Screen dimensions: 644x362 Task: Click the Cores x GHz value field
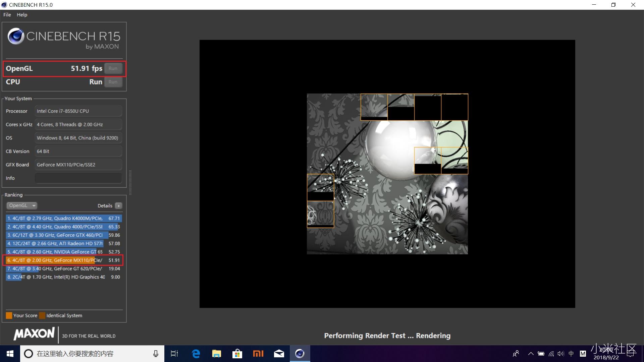(x=78, y=124)
